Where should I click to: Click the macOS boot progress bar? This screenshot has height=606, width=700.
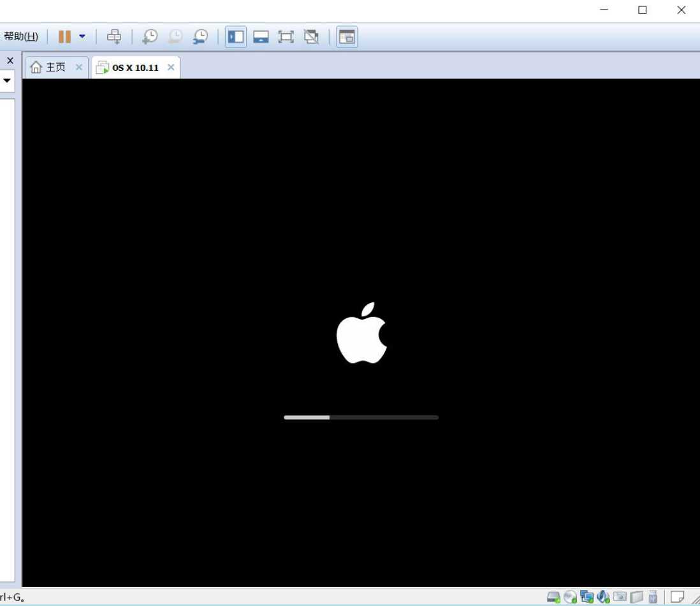361,418
